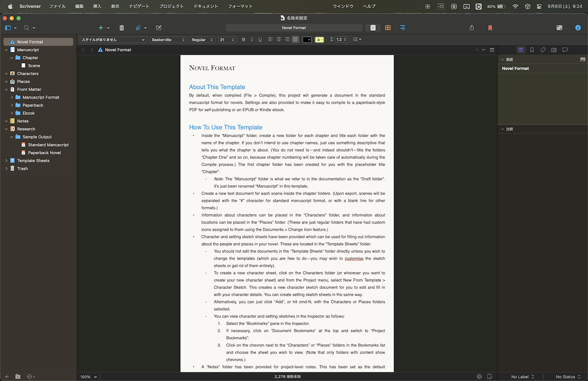Toggle the blue Inspector info button
The image size is (588, 381).
[x=578, y=28]
